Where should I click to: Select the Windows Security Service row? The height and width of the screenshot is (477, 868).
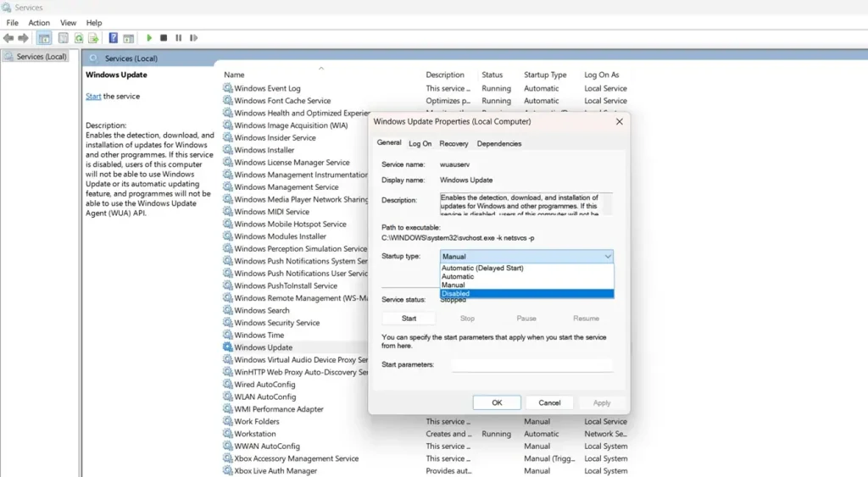point(277,323)
